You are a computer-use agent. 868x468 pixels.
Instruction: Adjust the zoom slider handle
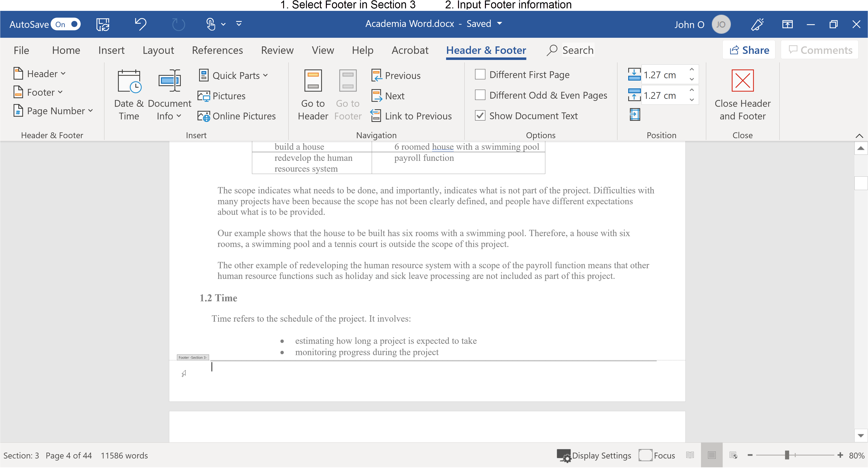(787, 455)
